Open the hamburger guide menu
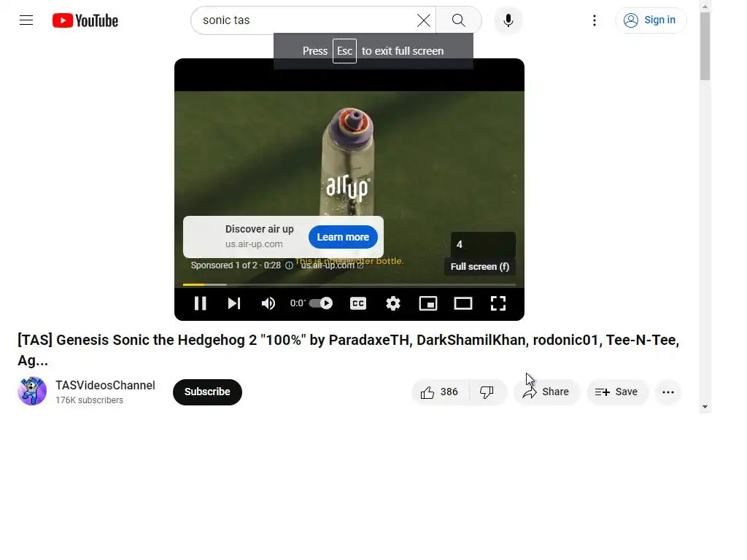 coord(26,20)
